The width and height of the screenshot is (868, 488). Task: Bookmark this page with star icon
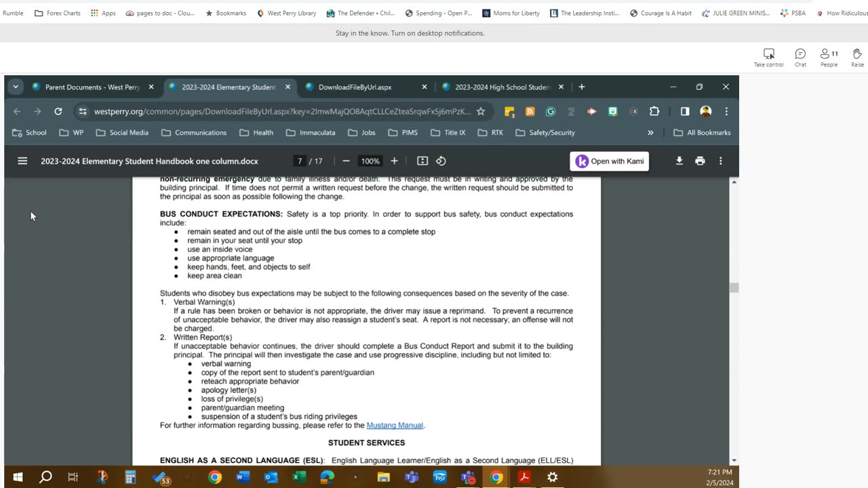[x=481, y=111]
